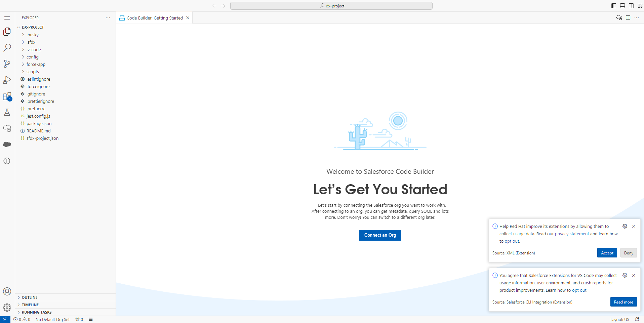Open the Explorer view in activity bar
This screenshot has width=644, height=323.
pos(7,32)
